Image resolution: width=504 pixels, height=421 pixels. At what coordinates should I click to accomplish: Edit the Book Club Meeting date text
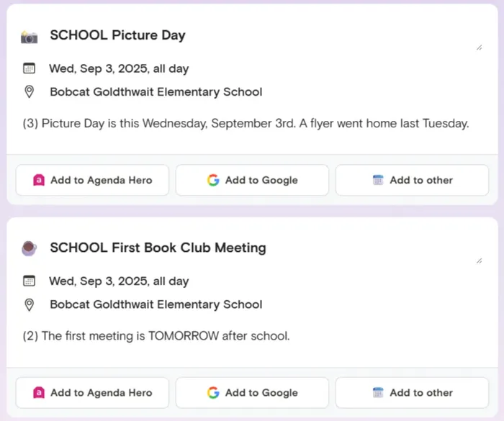click(x=119, y=281)
